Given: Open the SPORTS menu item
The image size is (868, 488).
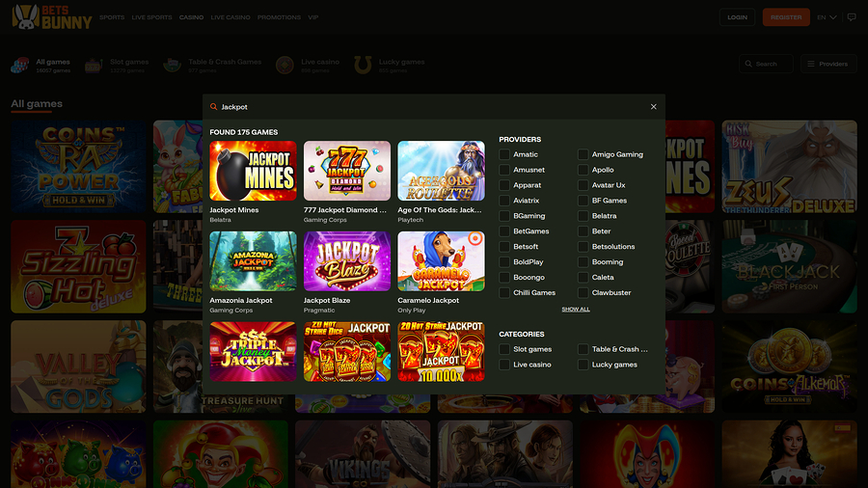Looking at the screenshot, I should click(112, 17).
